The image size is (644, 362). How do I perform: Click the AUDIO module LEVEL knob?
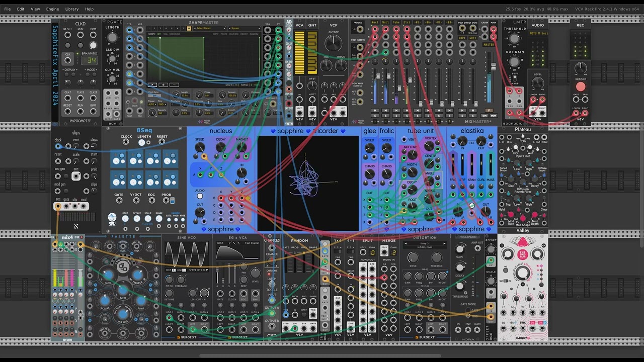pyautogui.click(x=538, y=84)
